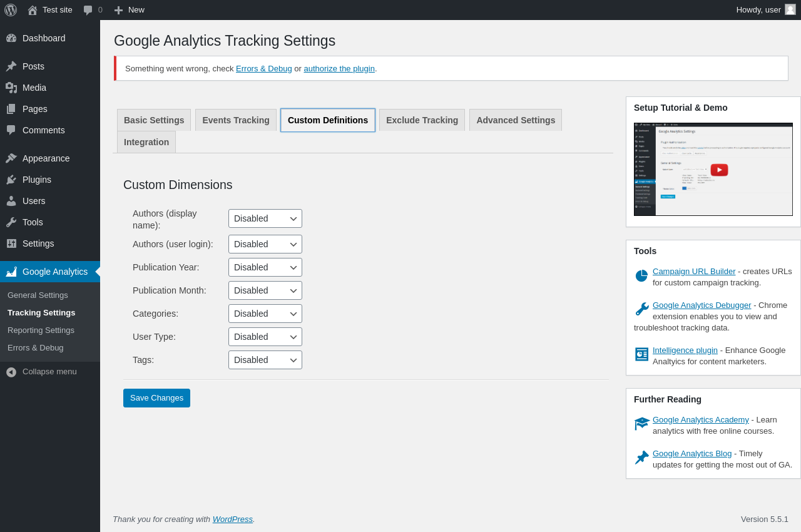Open Google Analytics Debugger link
This screenshot has width=801, height=532.
702,305
